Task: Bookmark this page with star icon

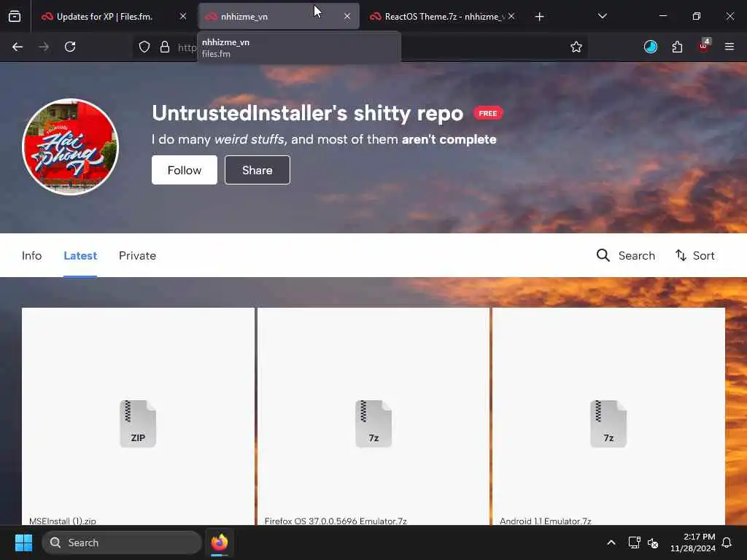Action: pyautogui.click(x=576, y=47)
